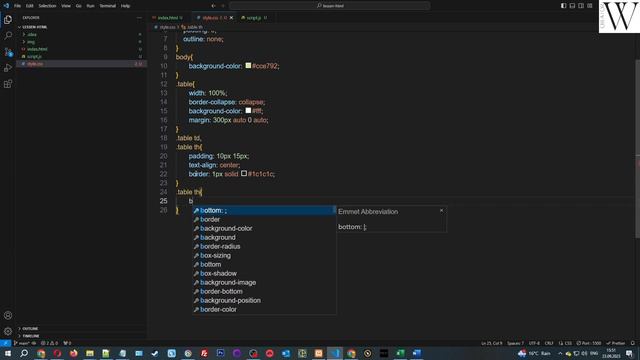The width and height of the screenshot is (640, 360).
Task: Open the Explorer view in activity bar
Action: 8,19
